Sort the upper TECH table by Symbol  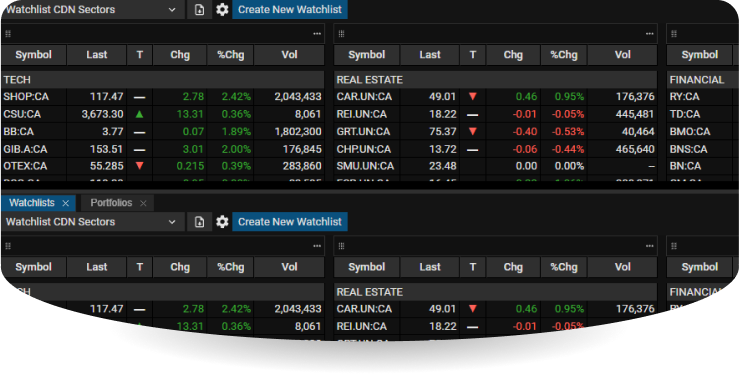pyautogui.click(x=33, y=55)
